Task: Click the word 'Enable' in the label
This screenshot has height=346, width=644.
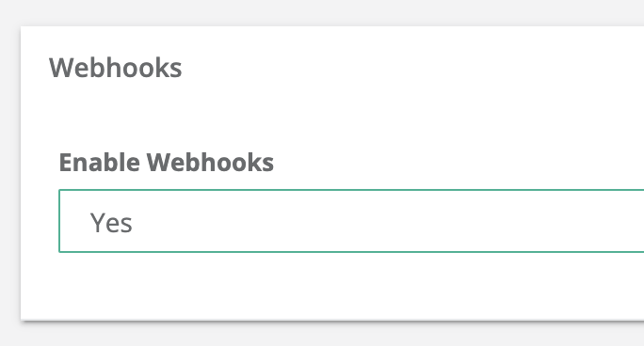Action: [100, 163]
